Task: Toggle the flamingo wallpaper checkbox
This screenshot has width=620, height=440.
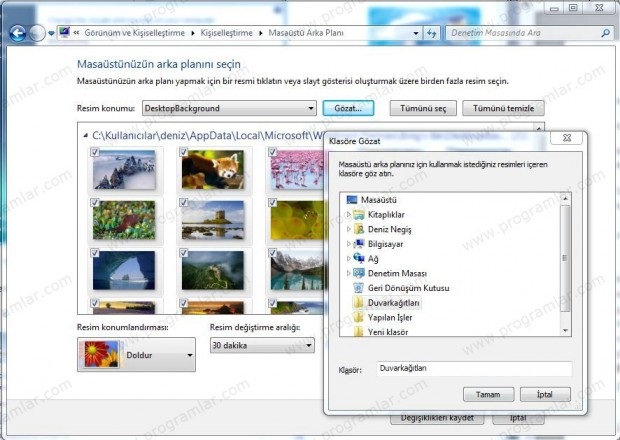Action: click(272, 151)
